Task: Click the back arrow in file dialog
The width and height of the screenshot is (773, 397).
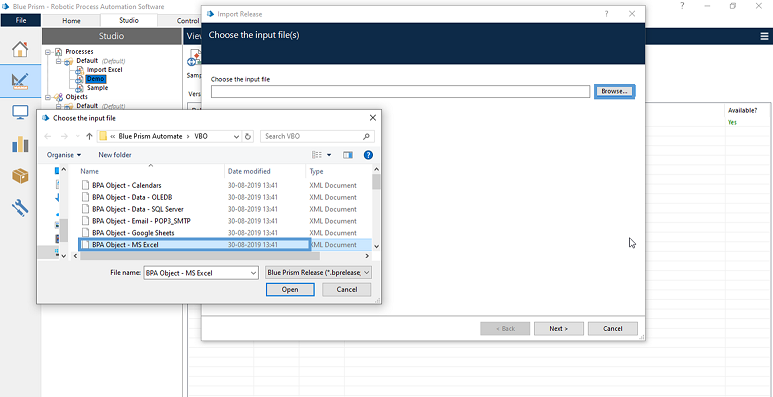Action: point(47,137)
